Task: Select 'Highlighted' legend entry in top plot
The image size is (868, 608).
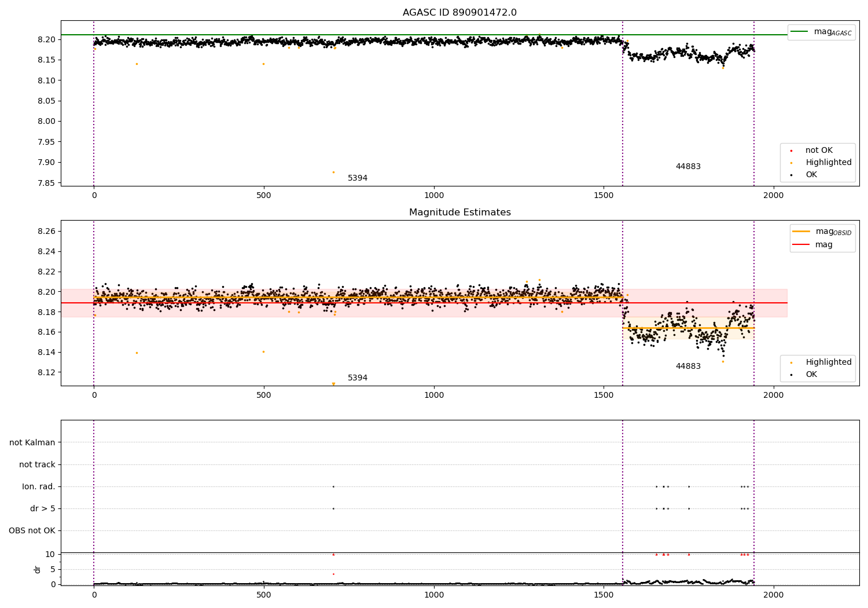Action: [828, 163]
